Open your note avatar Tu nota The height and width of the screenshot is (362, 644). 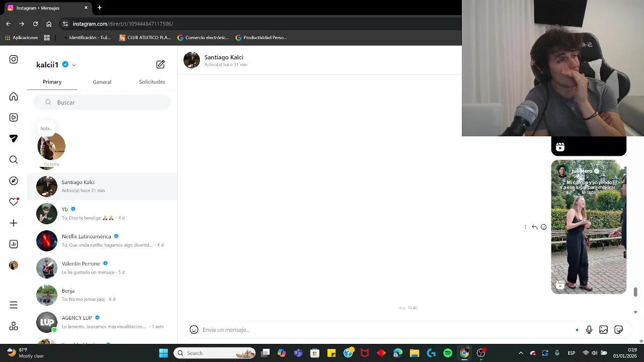point(51,146)
